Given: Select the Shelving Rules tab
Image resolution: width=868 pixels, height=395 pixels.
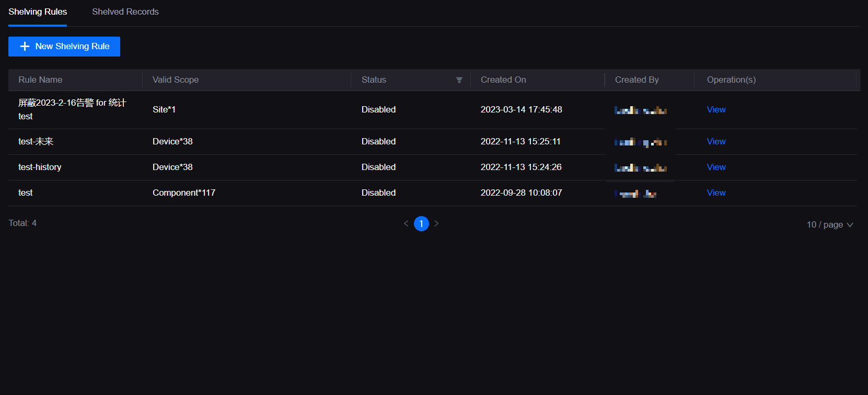Looking at the screenshot, I should (x=38, y=12).
